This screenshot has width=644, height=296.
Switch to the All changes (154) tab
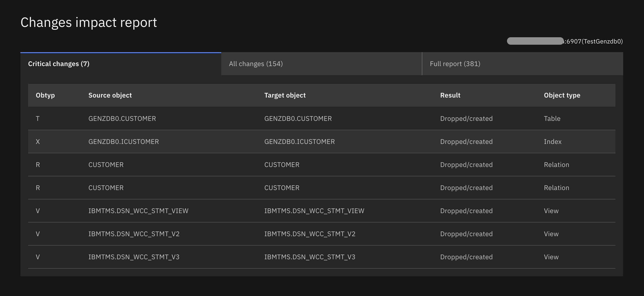coord(256,64)
